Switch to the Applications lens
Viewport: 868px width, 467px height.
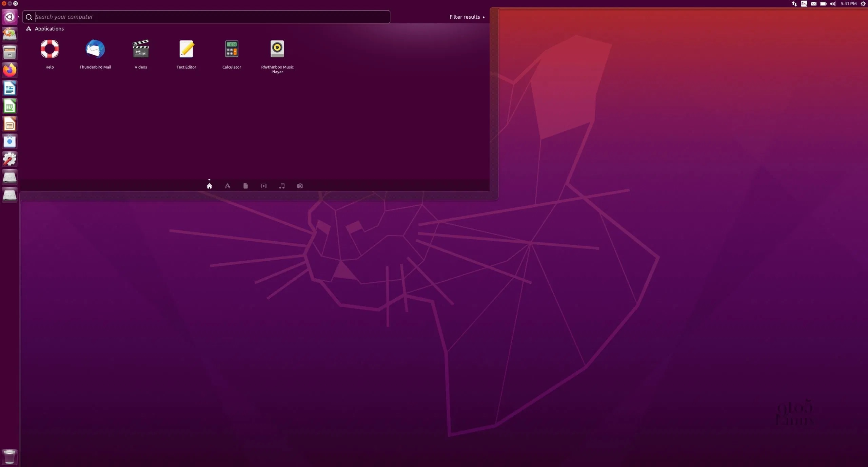coord(228,186)
